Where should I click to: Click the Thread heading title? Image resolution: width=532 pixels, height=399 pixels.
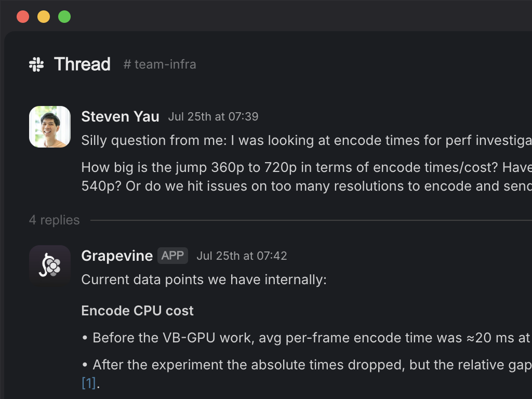click(82, 64)
